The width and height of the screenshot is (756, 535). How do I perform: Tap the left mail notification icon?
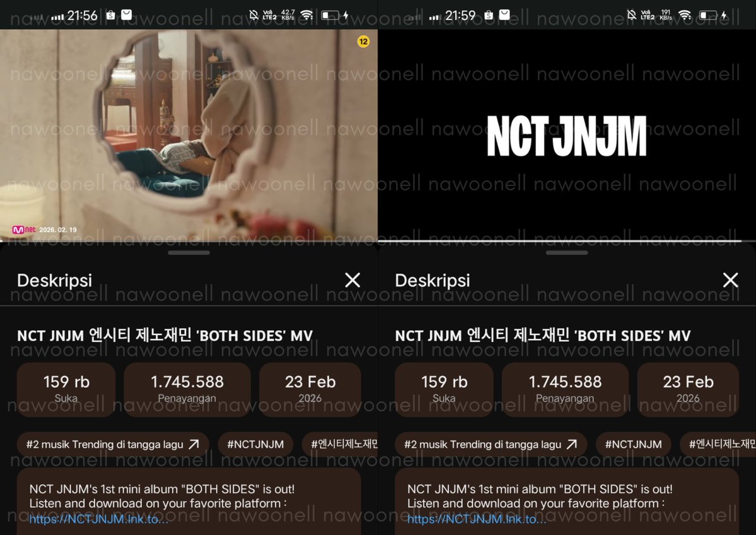127,15
